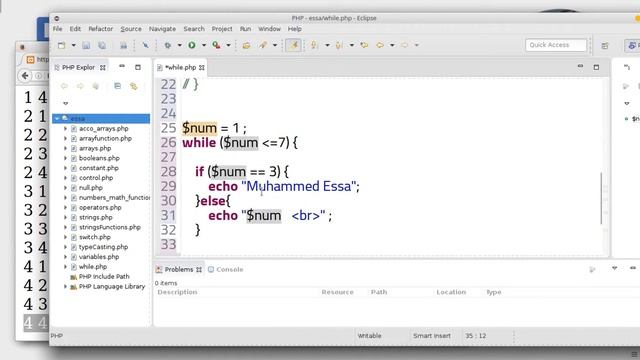Image resolution: width=640 pixels, height=360 pixels.
Task: Open the Next Annotation dropdown arrow
Action: pos(327,45)
